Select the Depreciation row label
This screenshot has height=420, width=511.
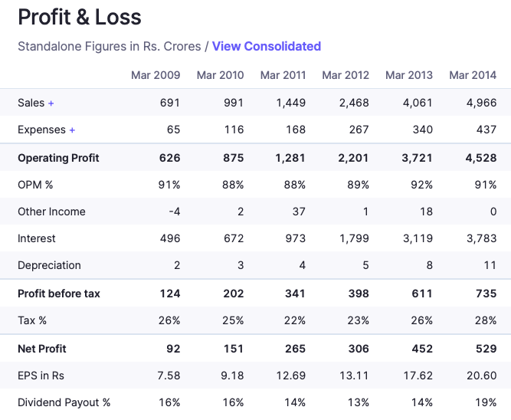pos(49,265)
